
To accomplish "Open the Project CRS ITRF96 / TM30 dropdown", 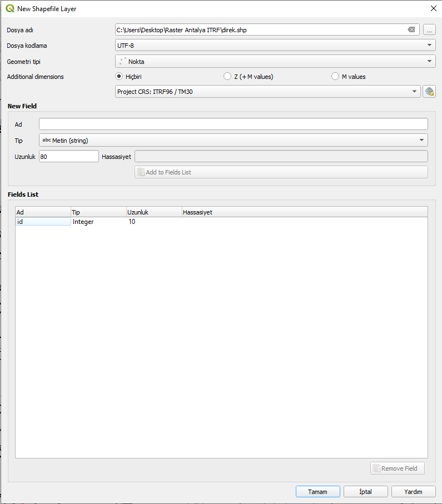I will [267, 92].
